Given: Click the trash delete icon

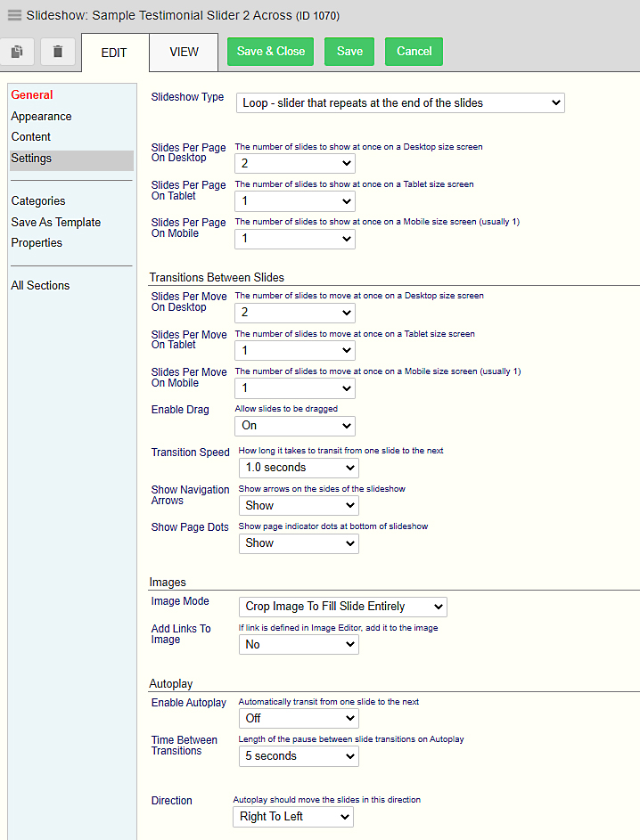Looking at the screenshot, I should coord(58,52).
